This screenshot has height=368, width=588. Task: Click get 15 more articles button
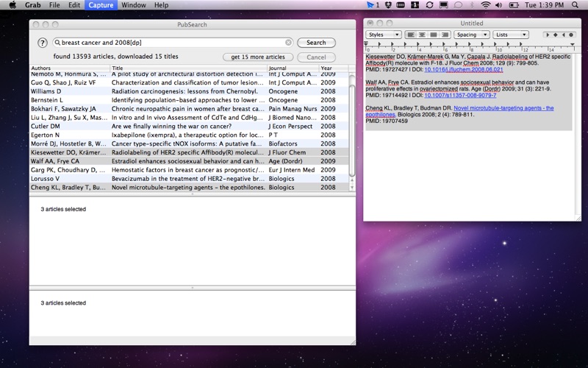(258, 57)
